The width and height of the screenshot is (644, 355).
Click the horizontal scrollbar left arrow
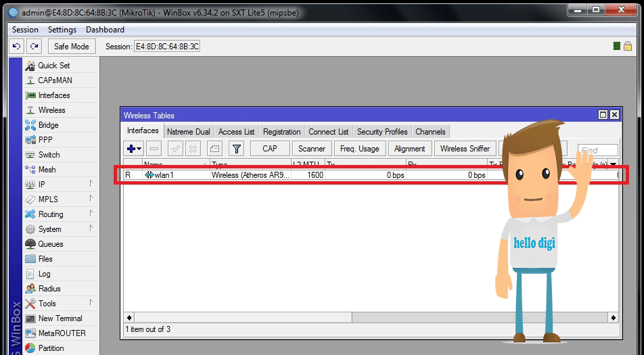[129, 318]
